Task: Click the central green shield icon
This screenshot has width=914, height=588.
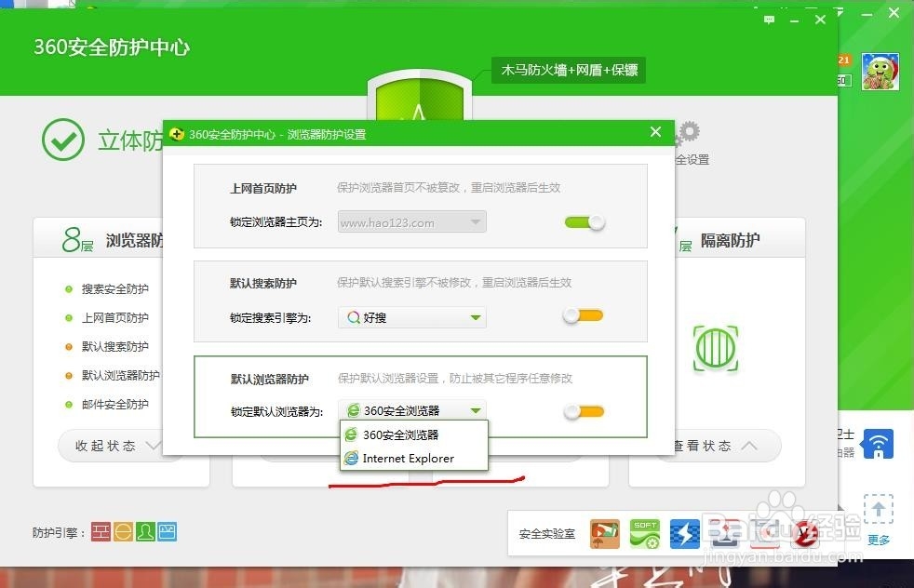Action: pos(419,97)
